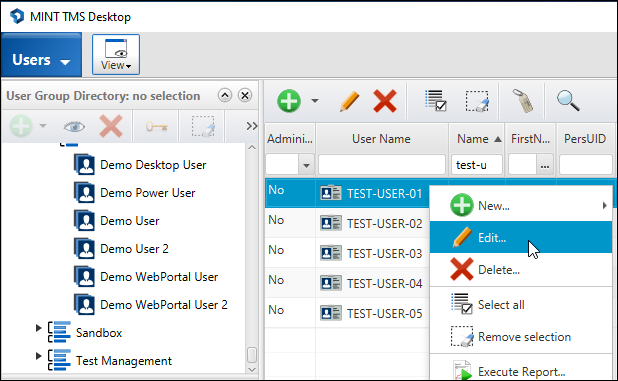Expand the Sandbox tree node
This screenshot has width=618, height=381.
tap(38, 328)
